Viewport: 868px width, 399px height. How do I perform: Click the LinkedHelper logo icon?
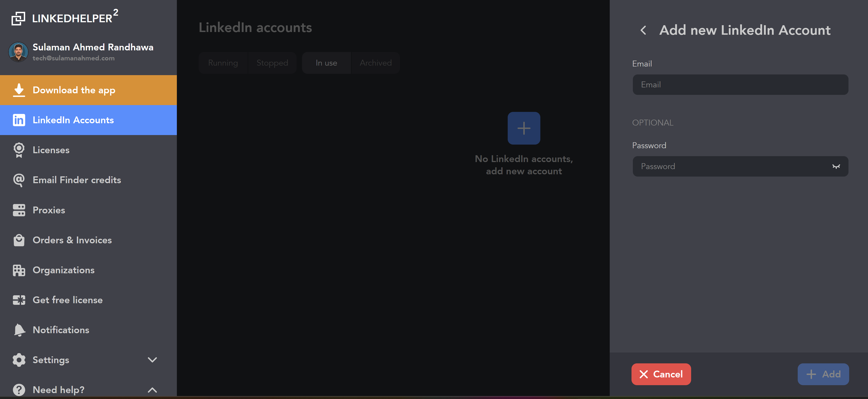tap(18, 19)
